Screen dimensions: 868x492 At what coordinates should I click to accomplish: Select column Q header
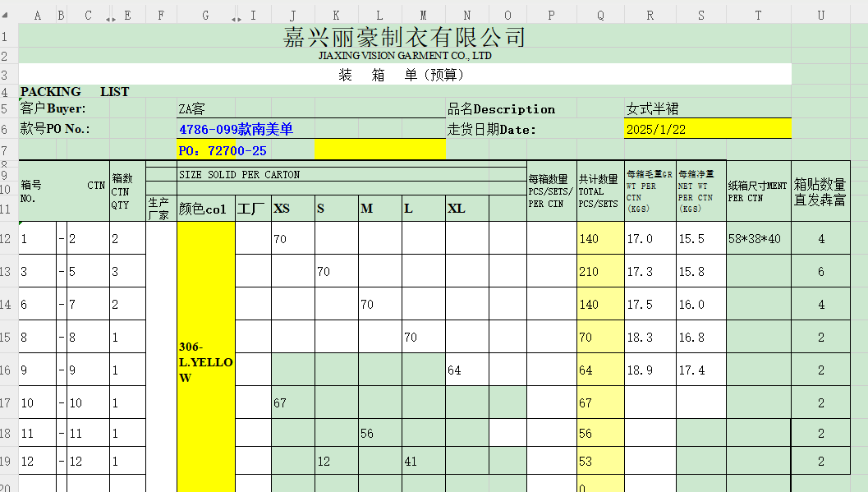(601, 15)
